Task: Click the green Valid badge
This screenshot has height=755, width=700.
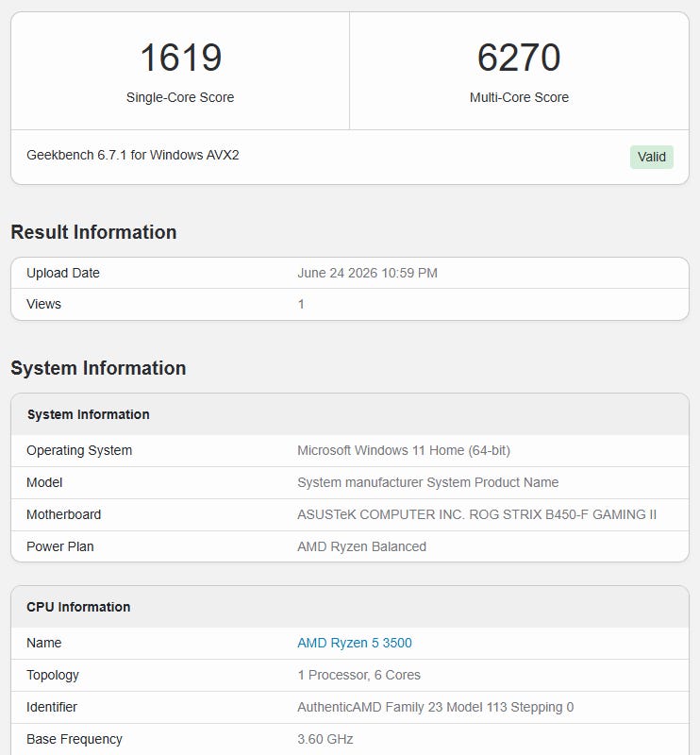Action: 651,157
